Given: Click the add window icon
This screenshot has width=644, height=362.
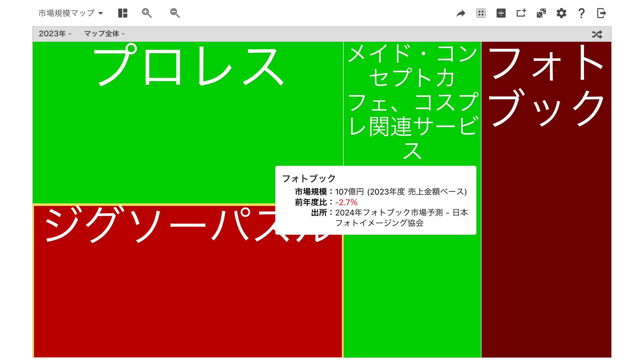Looking at the screenshot, I should click(521, 13).
